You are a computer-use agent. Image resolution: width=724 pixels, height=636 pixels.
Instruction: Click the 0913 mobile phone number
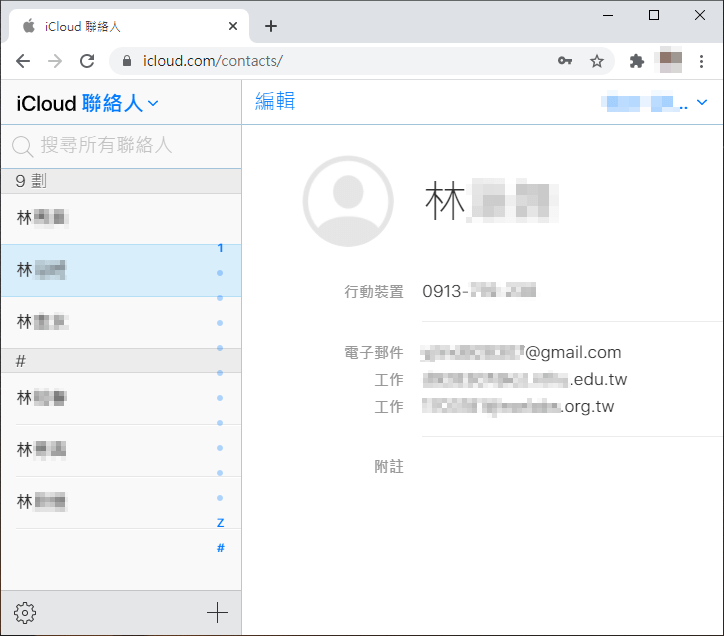[479, 291]
